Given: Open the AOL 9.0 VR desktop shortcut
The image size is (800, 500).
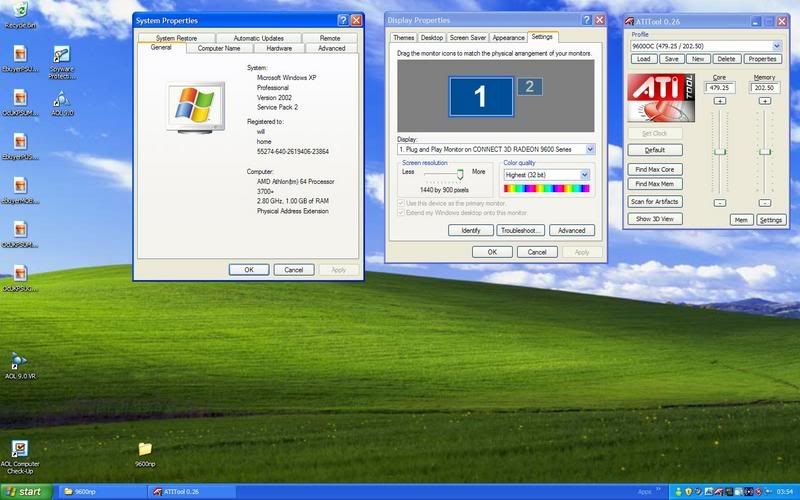Looking at the screenshot, I should point(18,361).
